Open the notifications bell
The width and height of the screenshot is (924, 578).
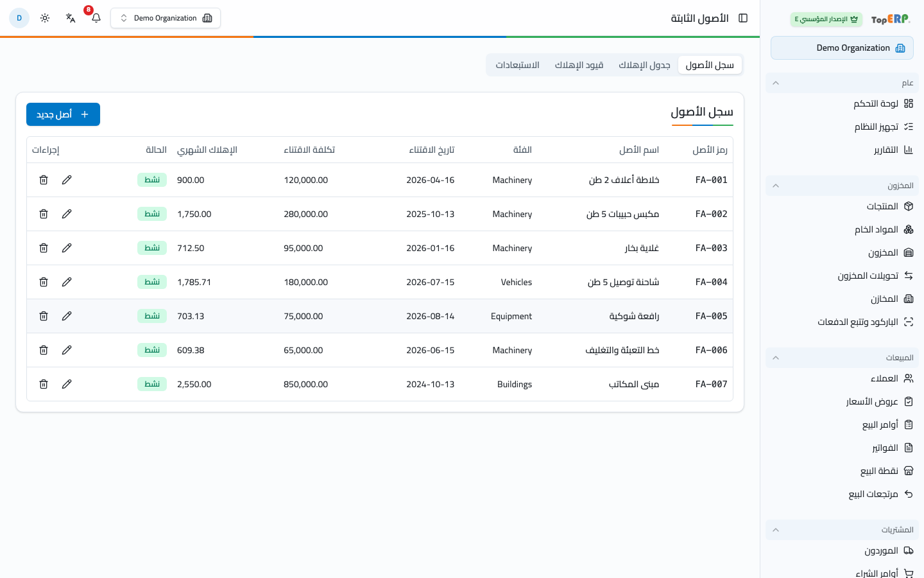(96, 18)
